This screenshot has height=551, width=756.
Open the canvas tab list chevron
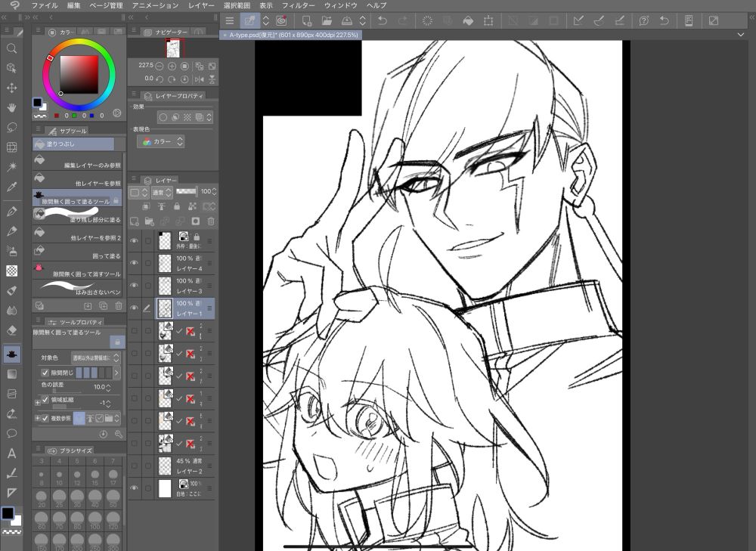[741, 35]
